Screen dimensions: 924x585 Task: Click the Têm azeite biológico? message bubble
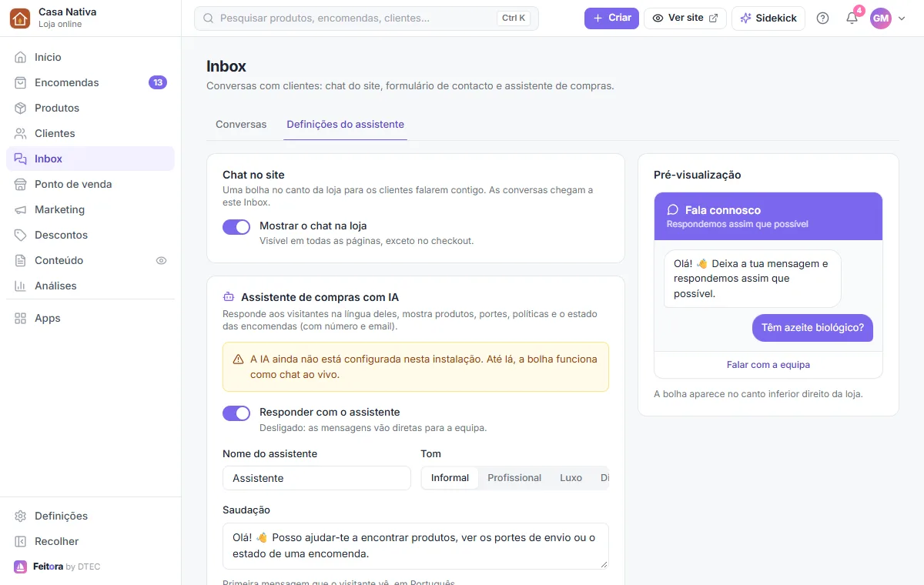click(812, 327)
